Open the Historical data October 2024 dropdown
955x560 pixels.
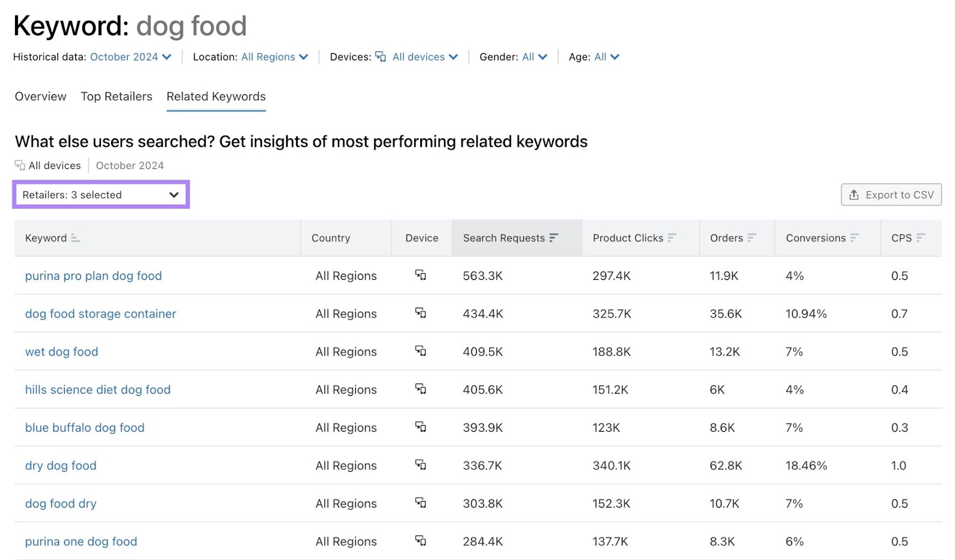pyautogui.click(x=130, y=57)
